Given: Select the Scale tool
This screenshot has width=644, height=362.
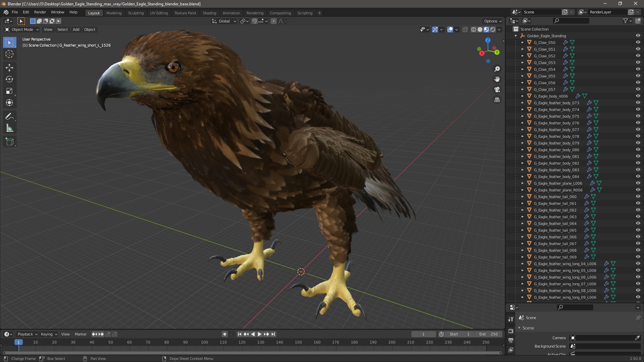Looking at the screenshot, I should [9, 91].
